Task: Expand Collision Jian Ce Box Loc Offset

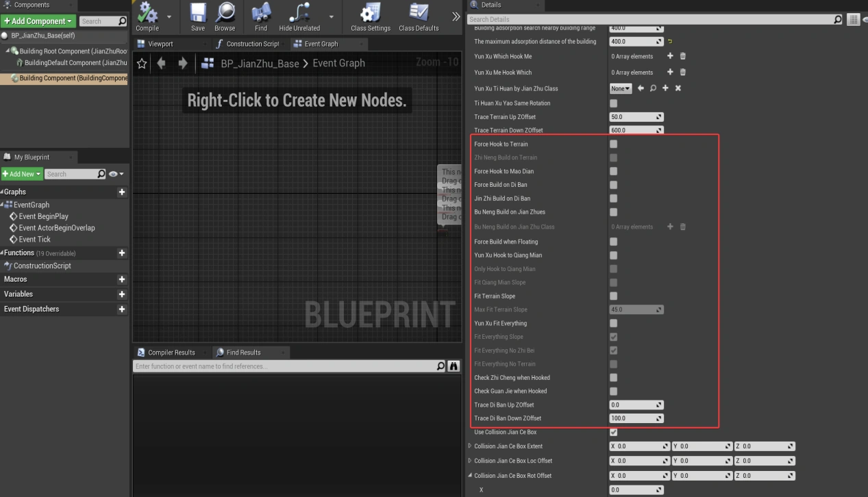Action: point(470,460)
